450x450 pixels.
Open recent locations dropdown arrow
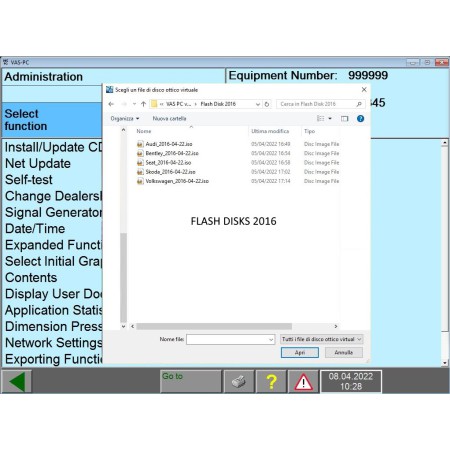[134, 104]
